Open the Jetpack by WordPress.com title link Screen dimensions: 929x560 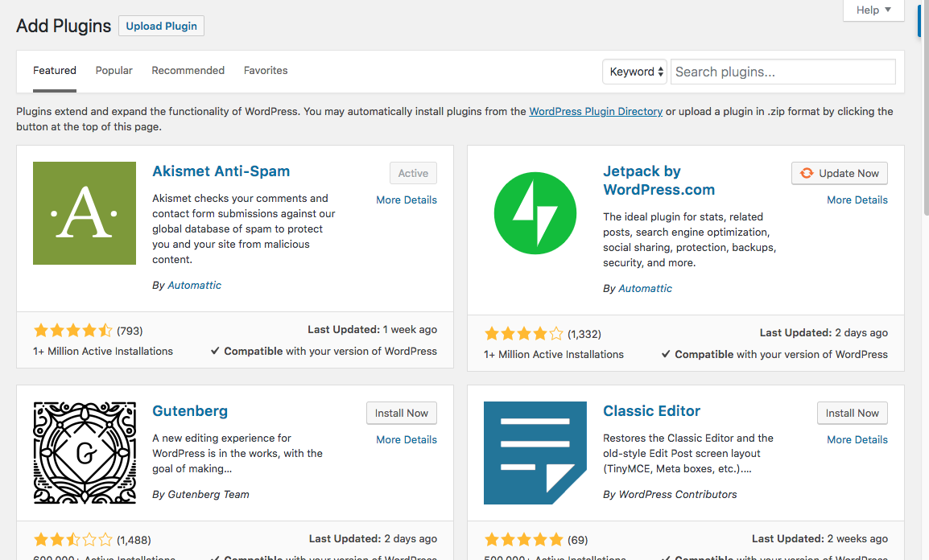coord(659,180)
